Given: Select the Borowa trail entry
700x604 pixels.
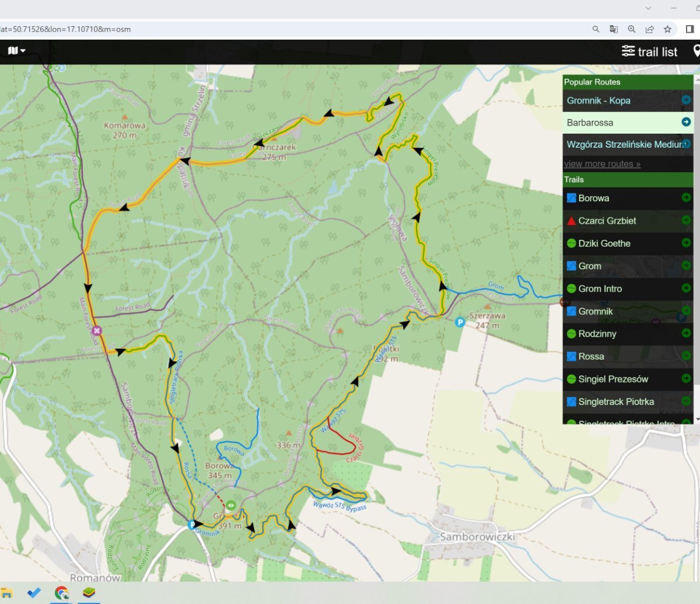Looking at the screenshot, I should click(594, 198).
